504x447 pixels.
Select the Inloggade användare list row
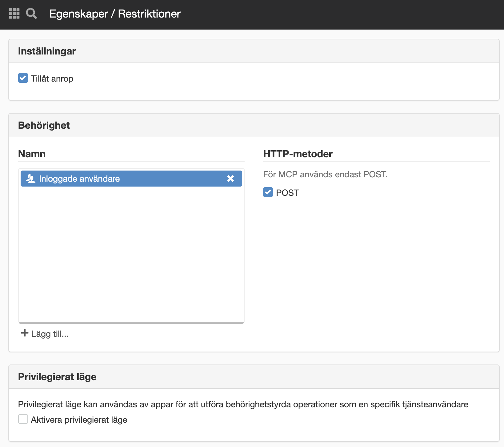(131, 179)
